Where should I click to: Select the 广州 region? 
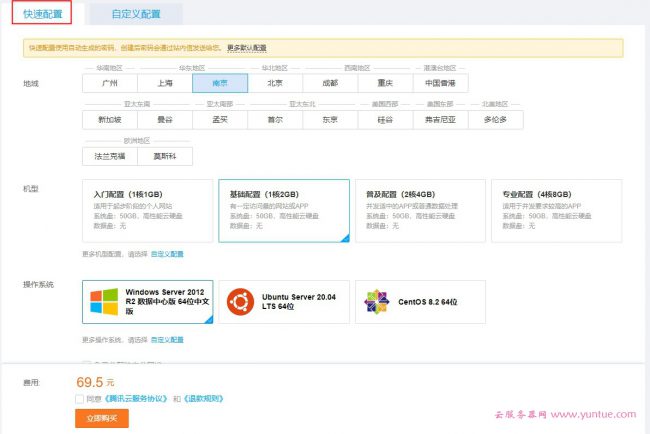tap(109, 83)
